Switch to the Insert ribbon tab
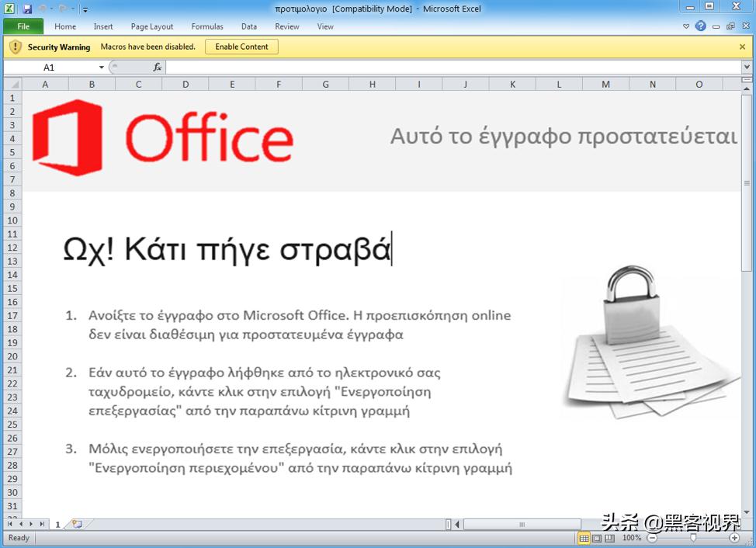This screenshot has width=756, height=548. click(103, 26)
